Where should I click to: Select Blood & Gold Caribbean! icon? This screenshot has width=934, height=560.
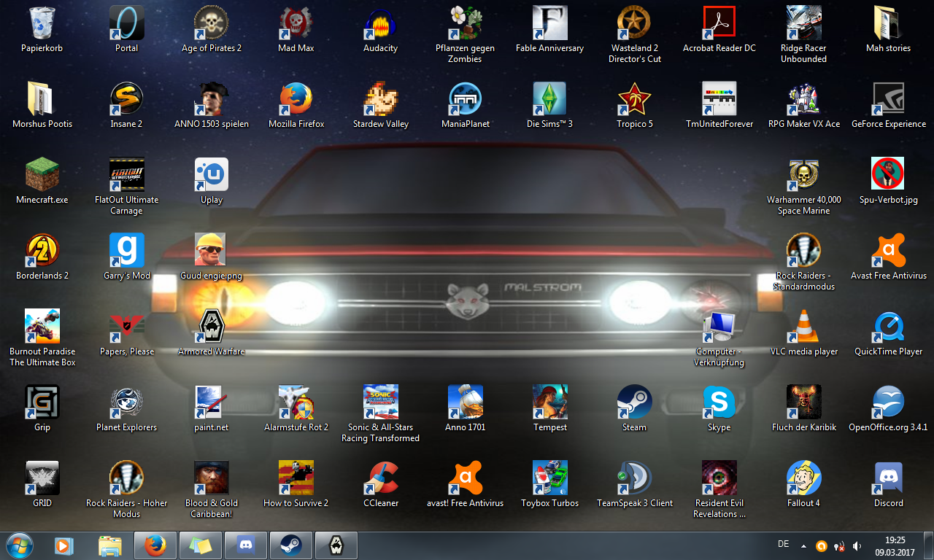(x=212, y=478)
